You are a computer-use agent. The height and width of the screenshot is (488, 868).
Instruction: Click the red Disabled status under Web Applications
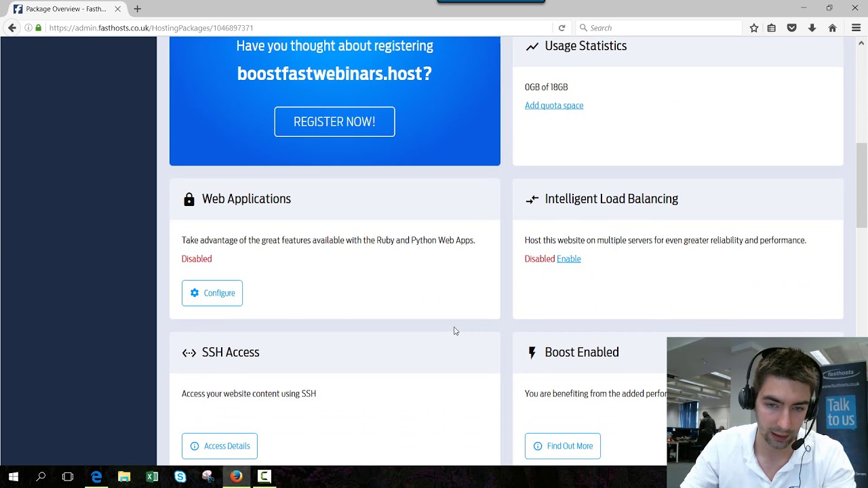click(x=197, y=259)
